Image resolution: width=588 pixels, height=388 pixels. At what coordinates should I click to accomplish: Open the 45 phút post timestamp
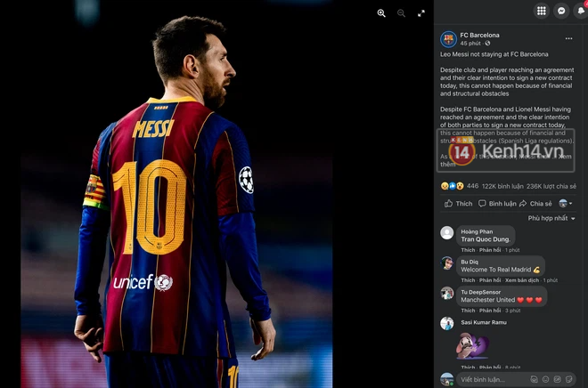(470, 44)
